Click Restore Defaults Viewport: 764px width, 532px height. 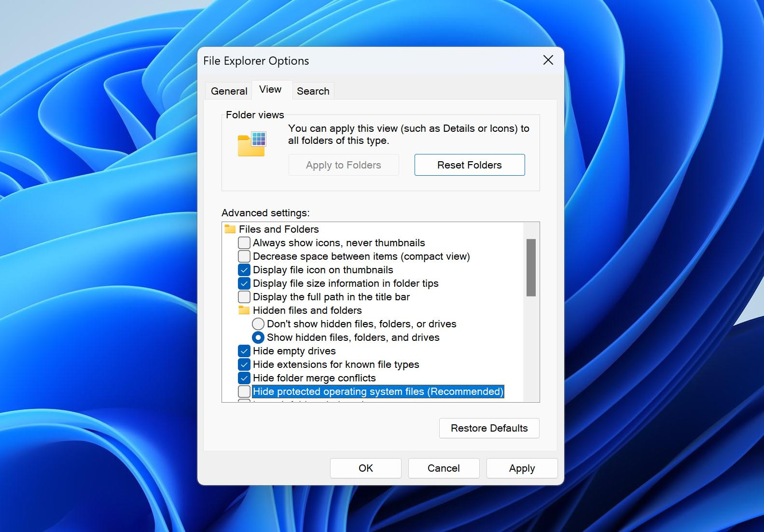489,428
